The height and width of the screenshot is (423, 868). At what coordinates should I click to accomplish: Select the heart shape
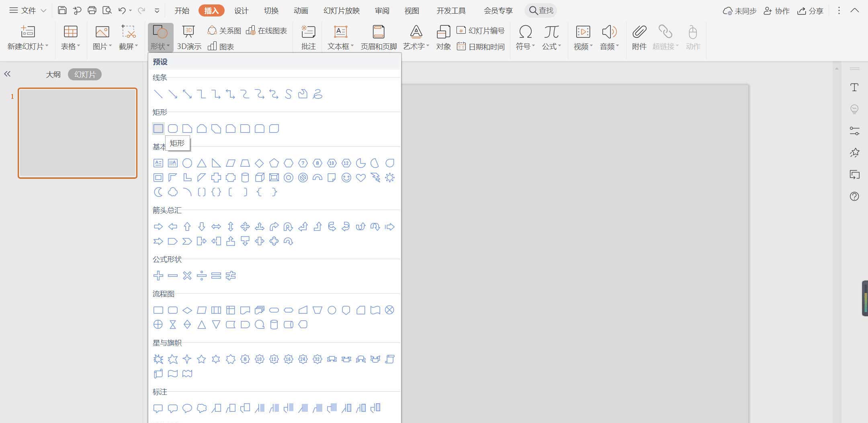tap(361, 178)
